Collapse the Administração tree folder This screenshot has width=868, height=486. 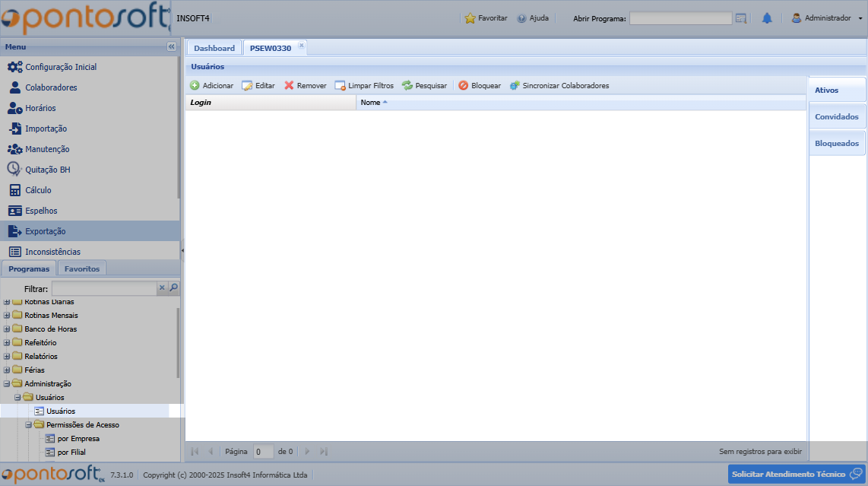coord(7,384)
